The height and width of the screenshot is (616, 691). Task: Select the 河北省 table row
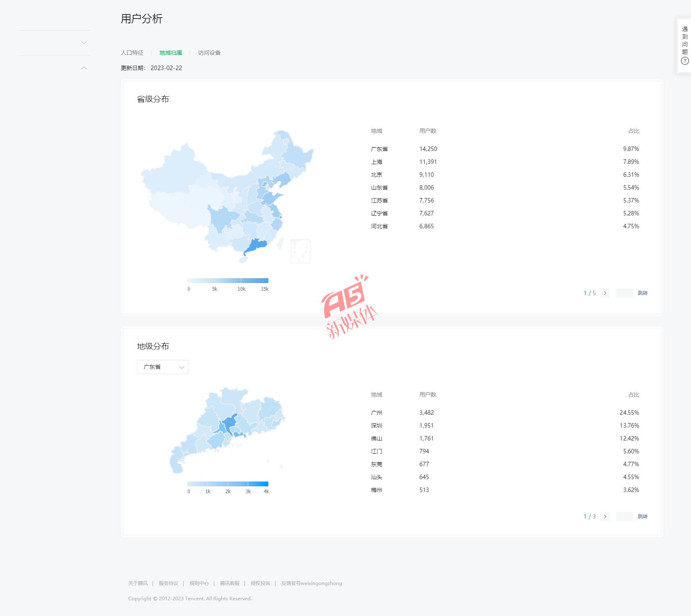(505, 226)
